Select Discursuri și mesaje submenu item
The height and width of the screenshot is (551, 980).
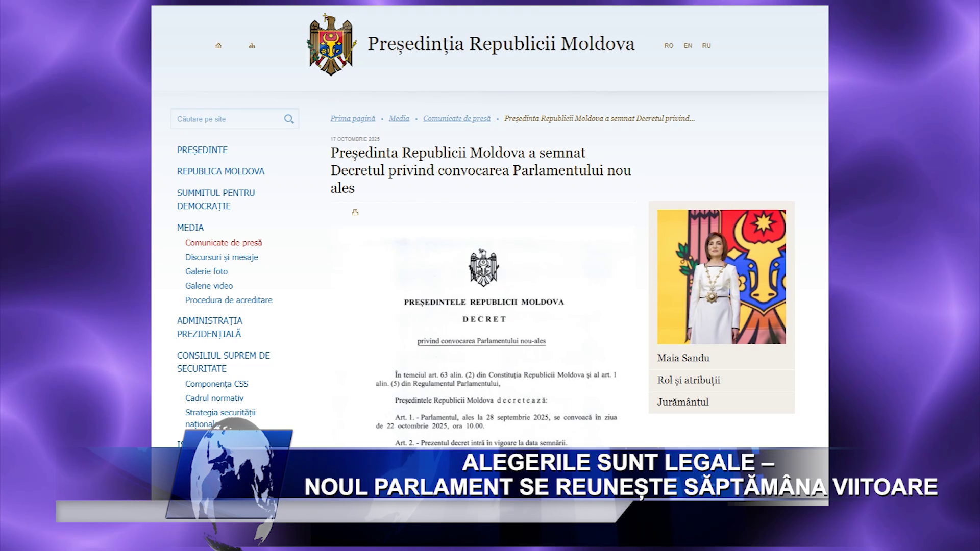222,257
